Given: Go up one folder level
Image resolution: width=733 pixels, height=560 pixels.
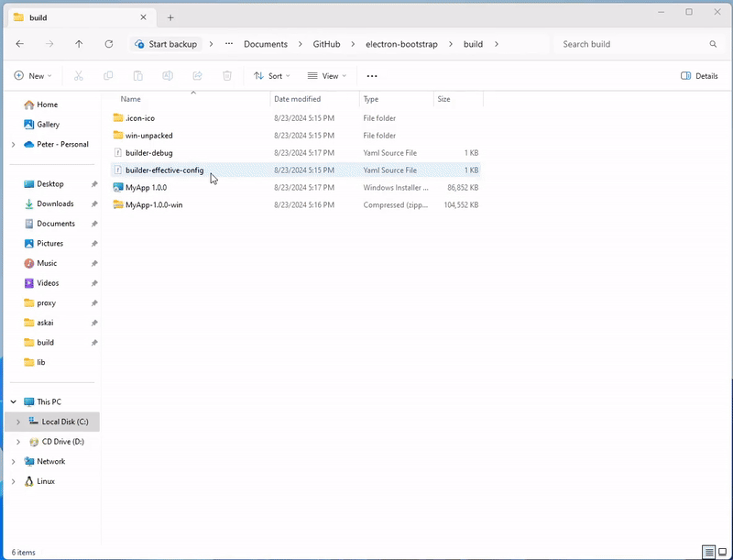Looking at the screenshot, I should click(79, 44).
